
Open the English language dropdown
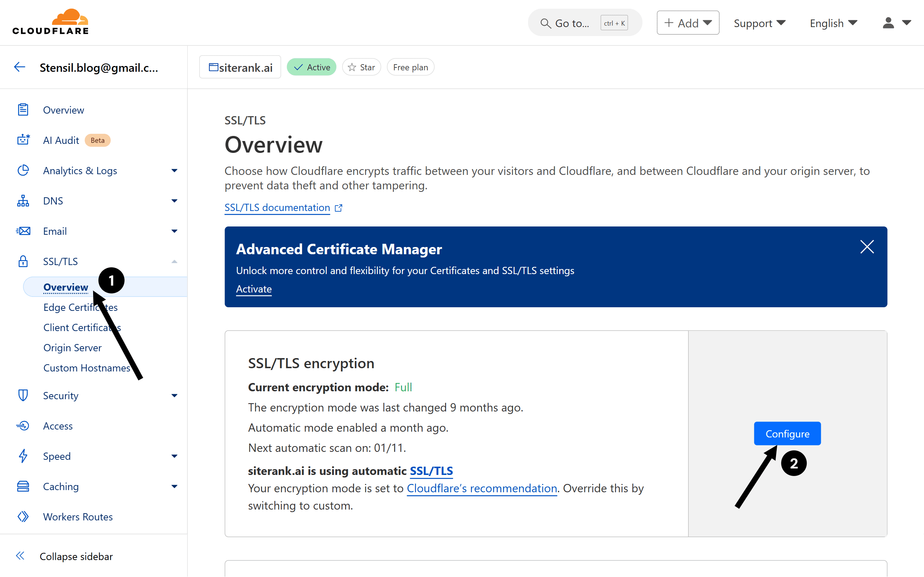click(833, 23)
